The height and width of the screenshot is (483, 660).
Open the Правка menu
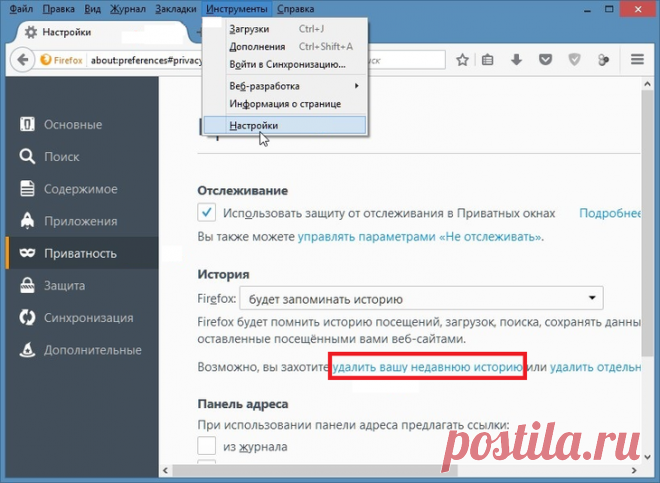pyautogui.click(x=59, y=9)
